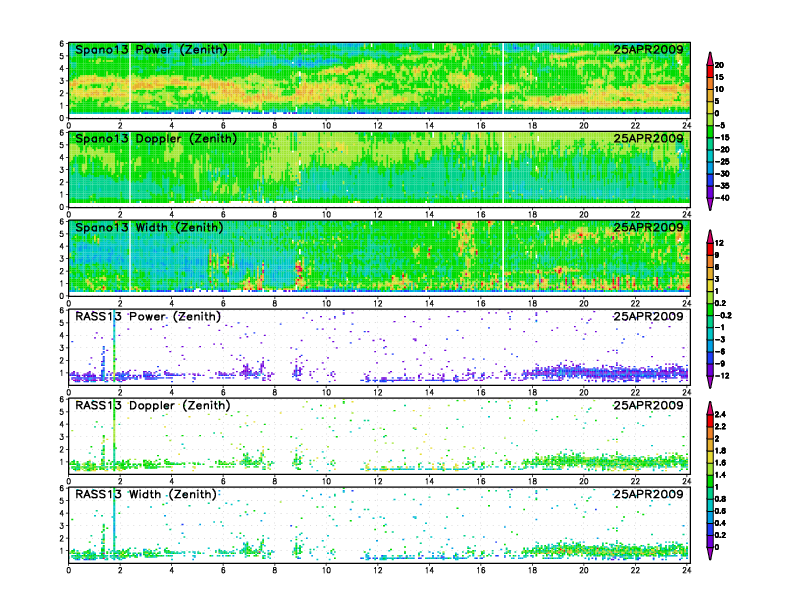The width and height of the screenshot is (792, 612).
Task: Click the middle colorbar label "-6"
Action: point(720,351)
